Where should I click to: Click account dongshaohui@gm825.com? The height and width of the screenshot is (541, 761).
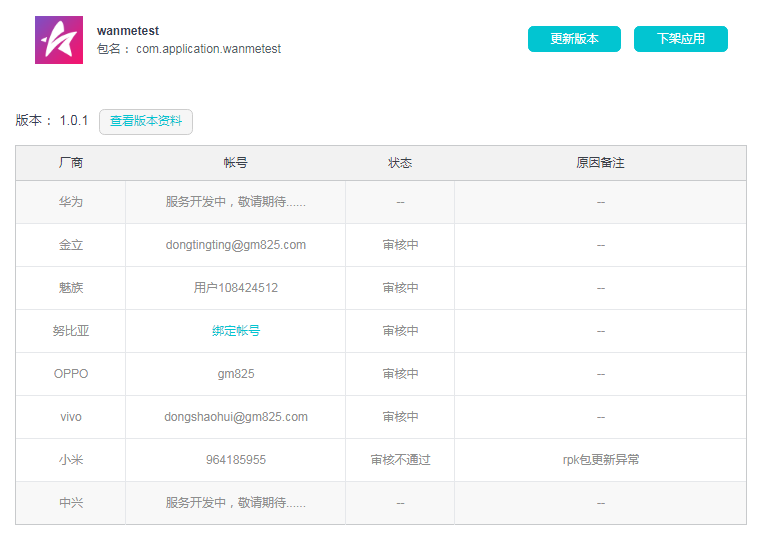point(236,417)
